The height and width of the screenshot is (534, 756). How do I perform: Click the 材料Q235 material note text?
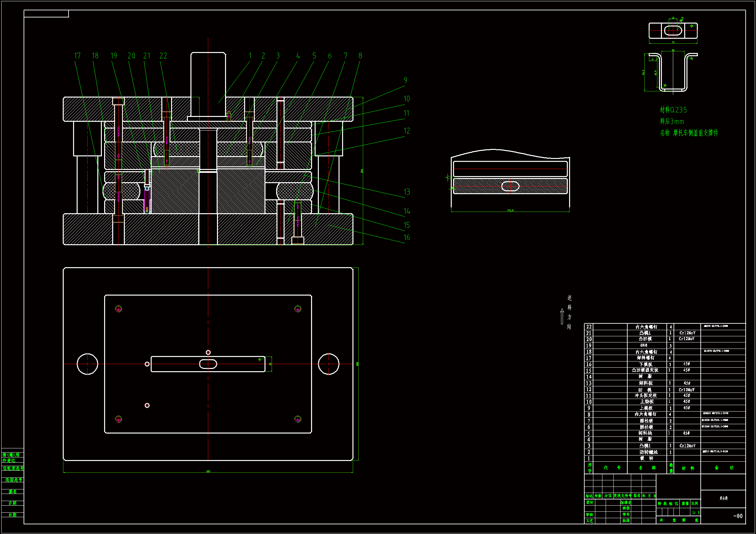point(673,110)
